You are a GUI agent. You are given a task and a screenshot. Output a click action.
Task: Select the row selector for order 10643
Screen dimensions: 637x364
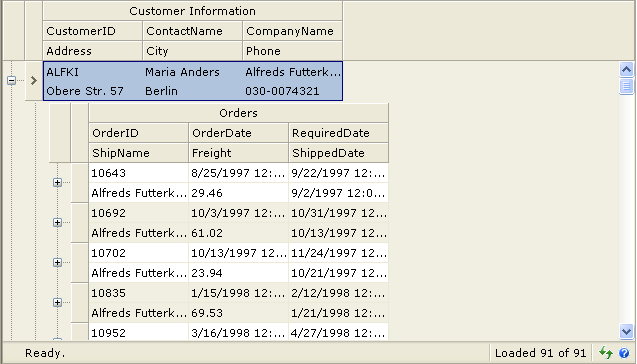pos(80,183)
